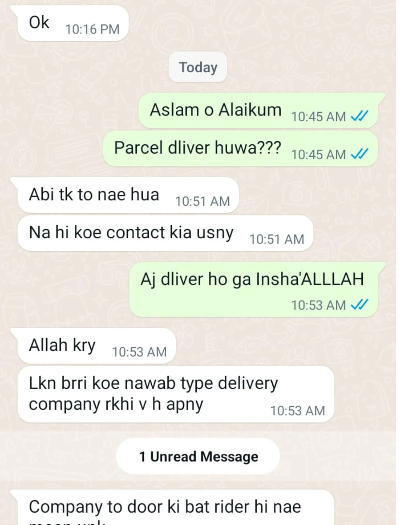Screen dimensions: 420x525
Task: Tap Aj dliver ho ga Insha'ALLLAH message
Action: point(254,290)
